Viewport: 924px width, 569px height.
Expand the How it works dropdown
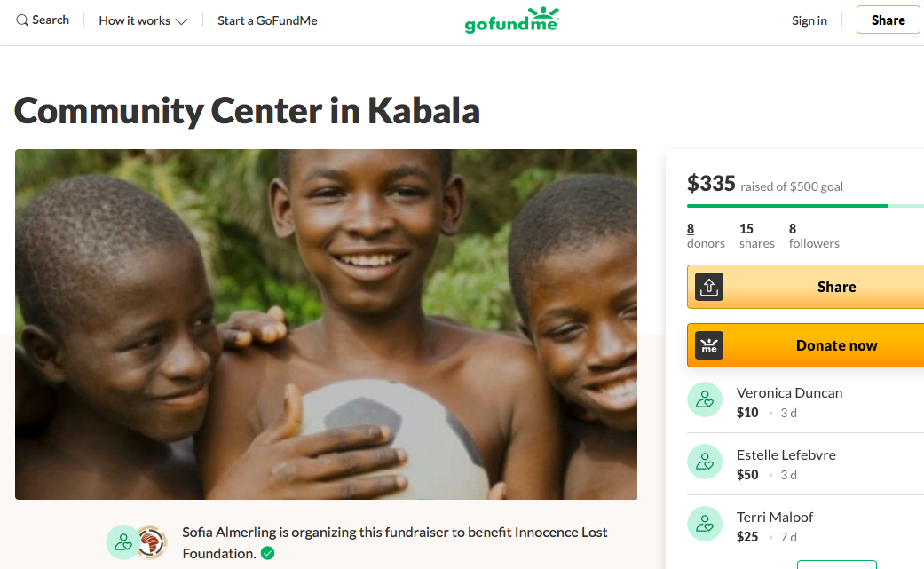(x=143, y=20)
